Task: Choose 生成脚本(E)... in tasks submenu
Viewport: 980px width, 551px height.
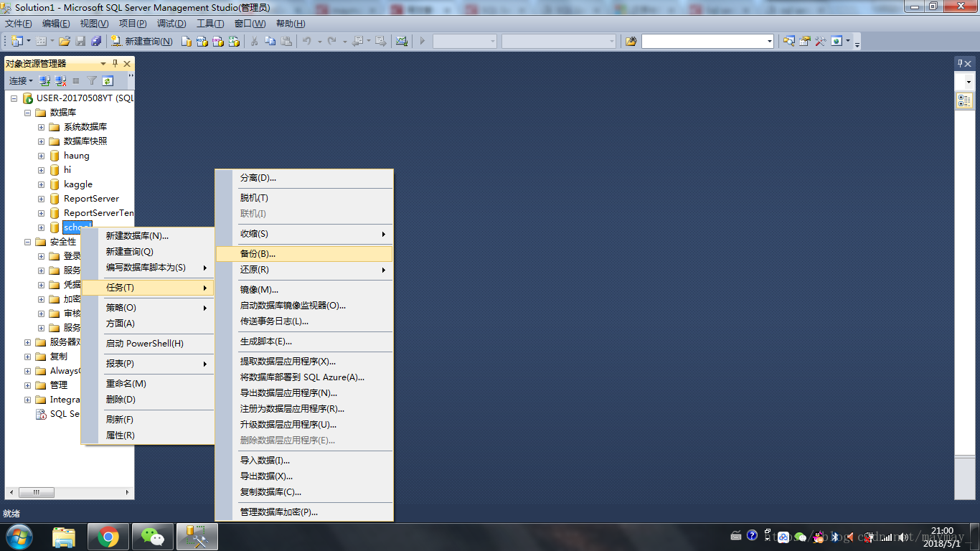Action: click(304, 342)
